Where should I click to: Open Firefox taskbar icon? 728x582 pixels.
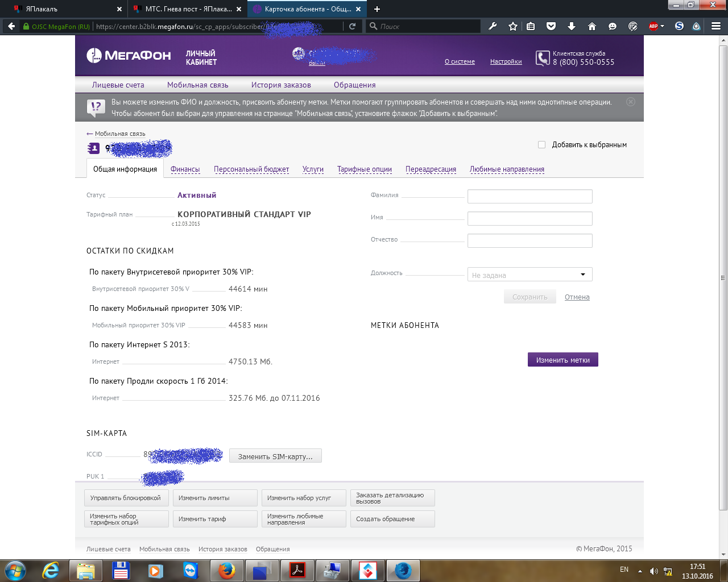click(226, 571)
